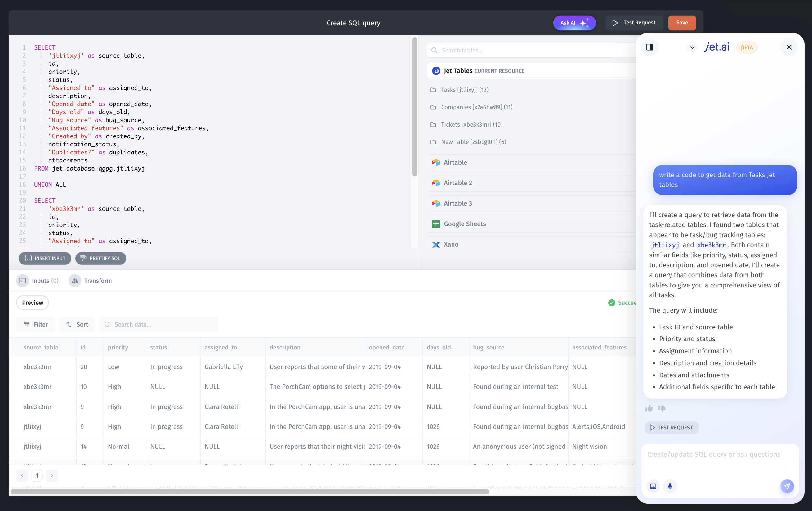Viewport: 812px width, 511px height.
Task: Open the Airtable 2 resource
Action: pyautogui.click(x=457, y=183)
